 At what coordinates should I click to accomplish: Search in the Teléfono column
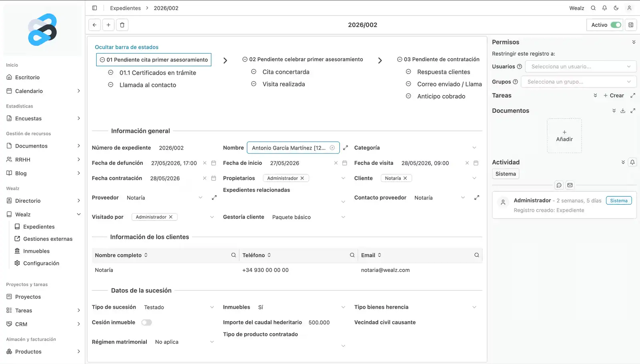(352, 255)
